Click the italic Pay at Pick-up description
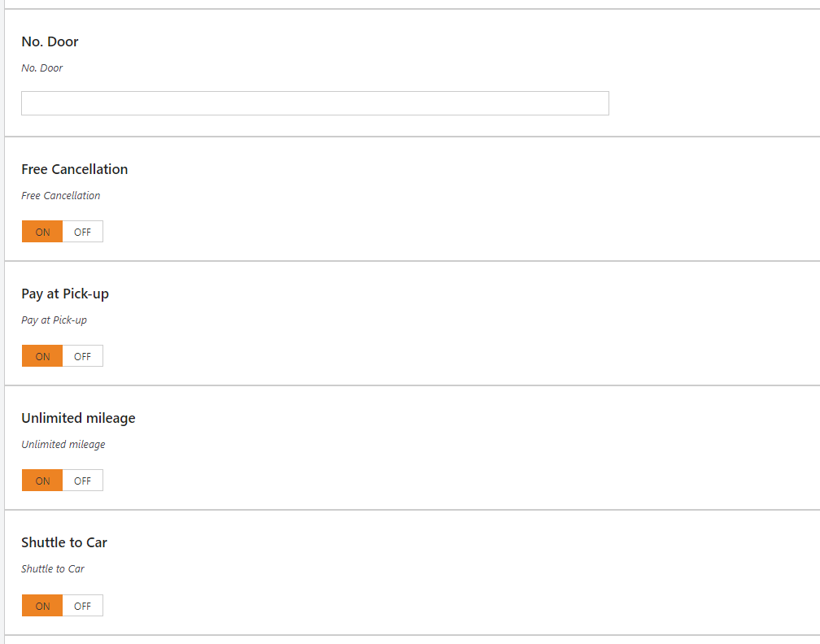This screenshot has height=644, width=820. [x=54, y=320]
